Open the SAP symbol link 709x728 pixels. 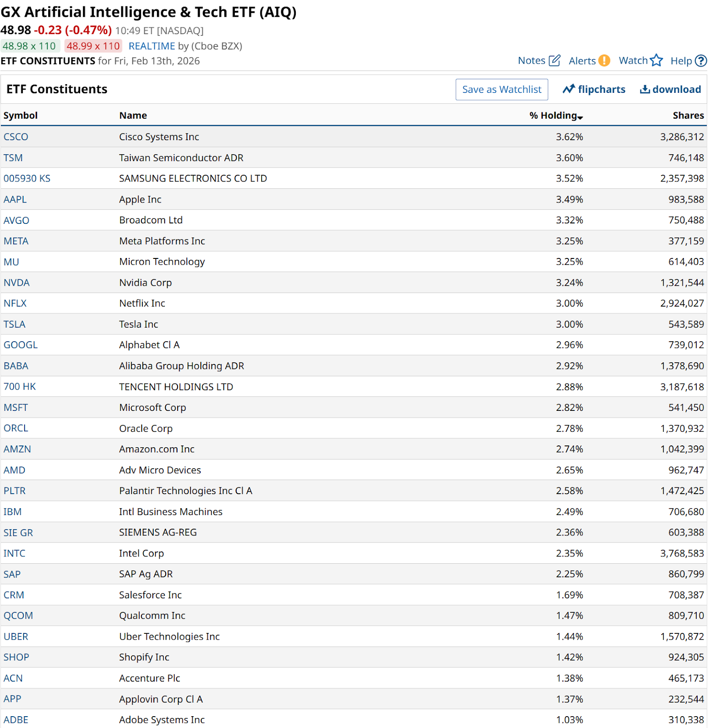pos(12,574)
